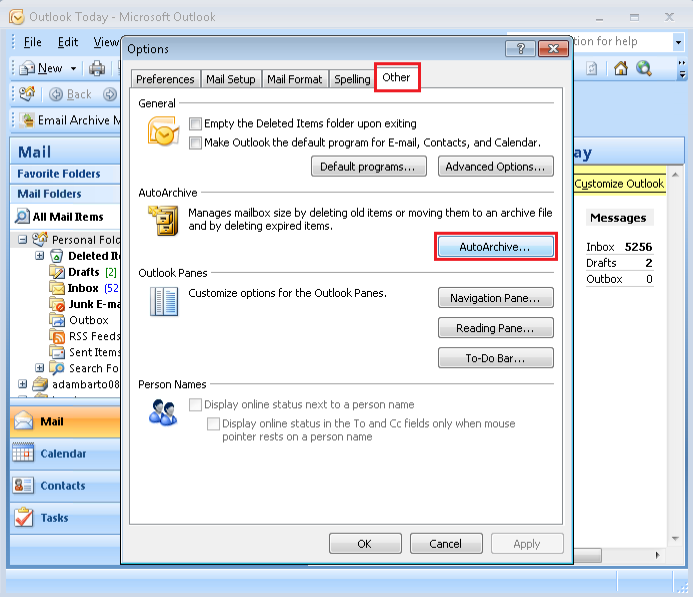Viewport: 693px width, 597px height.
Task: Click the Outlook Today vertical scrollbar down arrow
Action: tap(675, 538)
